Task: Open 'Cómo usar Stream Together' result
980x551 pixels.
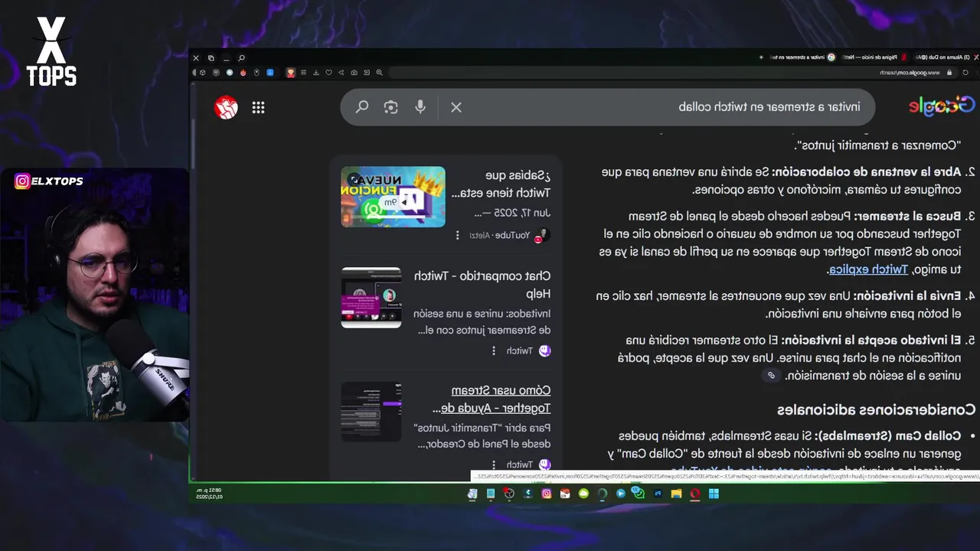Action: [491, 399]
